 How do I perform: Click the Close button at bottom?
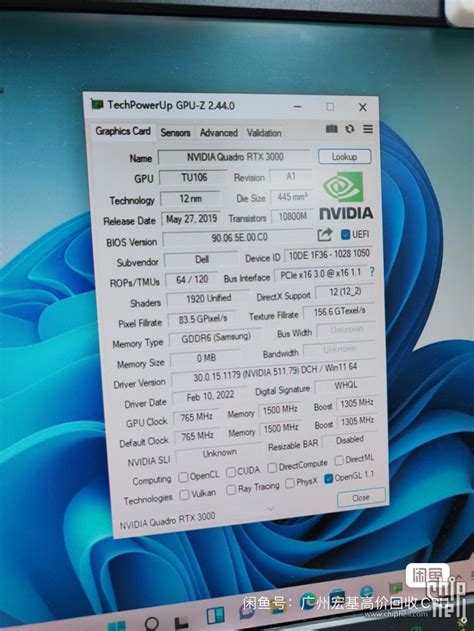click(361, 498)
